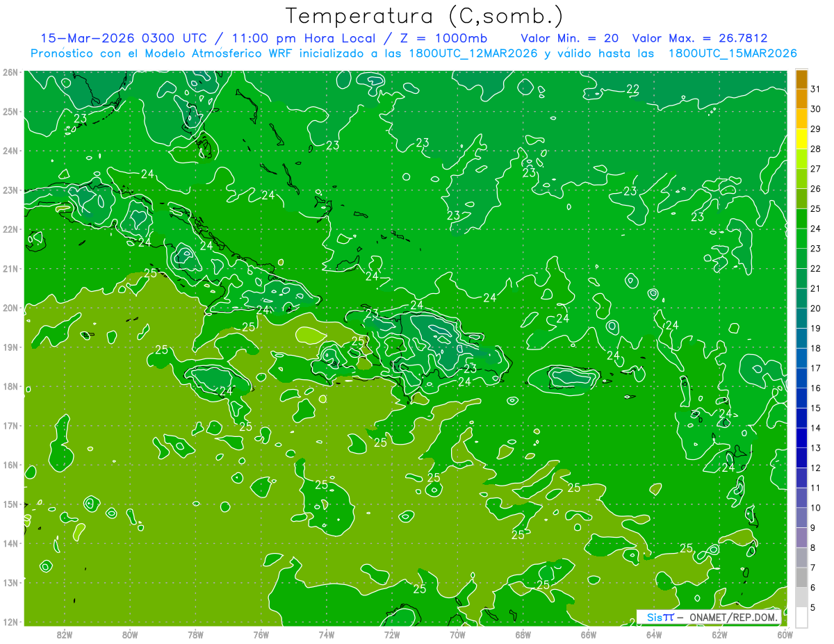Click the '80W' longitude axis label
834x644 pixels.
coord(130,634)
